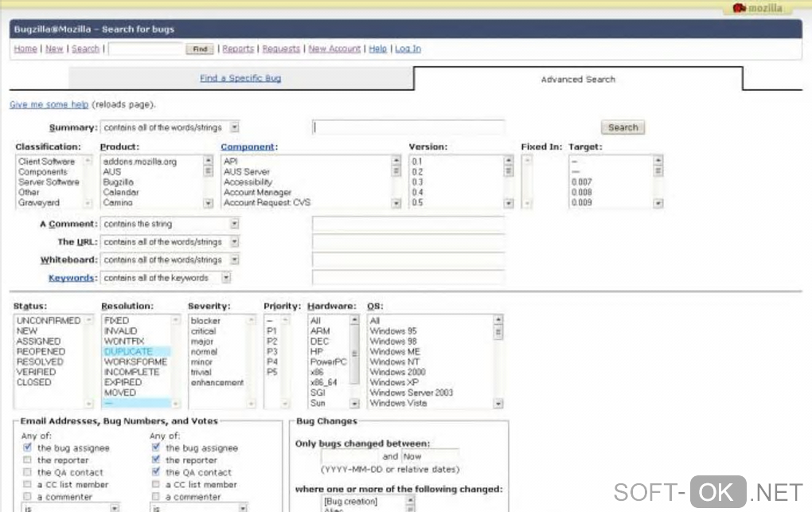
Task: Open the A Comment match-type dropdown
Action: point(170,224)
